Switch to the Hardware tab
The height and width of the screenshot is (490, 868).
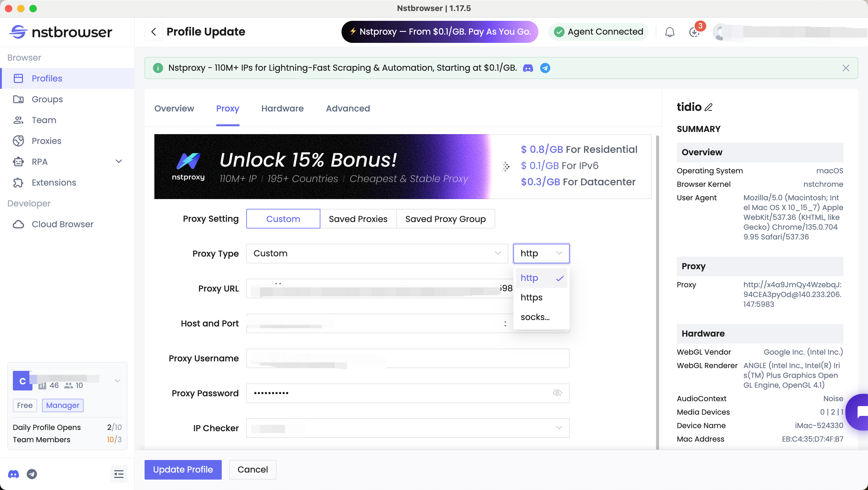[282, 108]
